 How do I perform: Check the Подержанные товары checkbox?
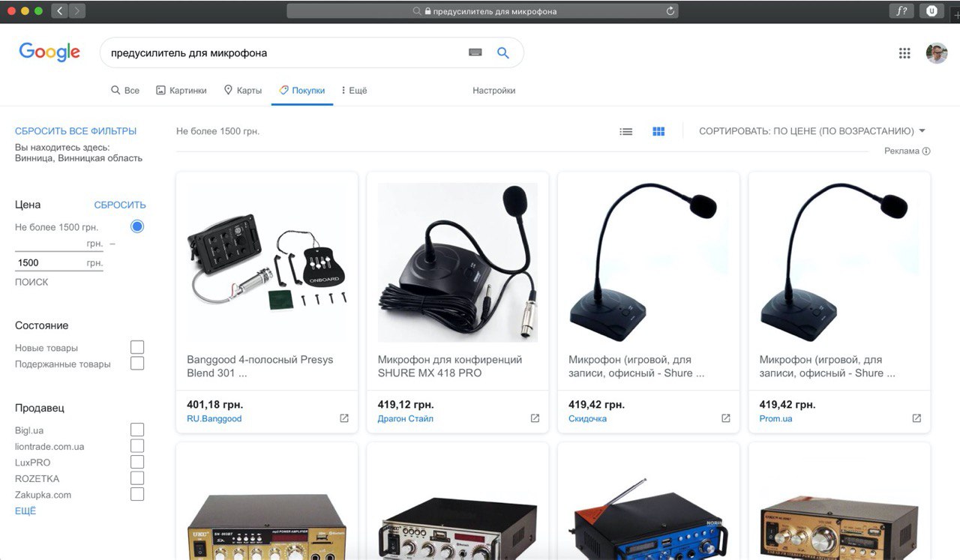tap(137, 364)
